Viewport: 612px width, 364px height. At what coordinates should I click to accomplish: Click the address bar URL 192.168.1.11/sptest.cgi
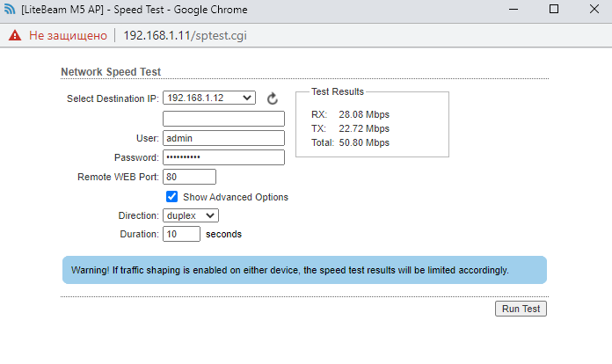(185, 35)
